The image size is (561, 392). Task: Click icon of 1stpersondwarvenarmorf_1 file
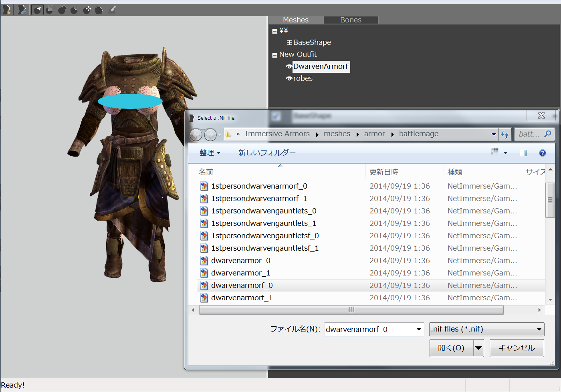point(204,198)
